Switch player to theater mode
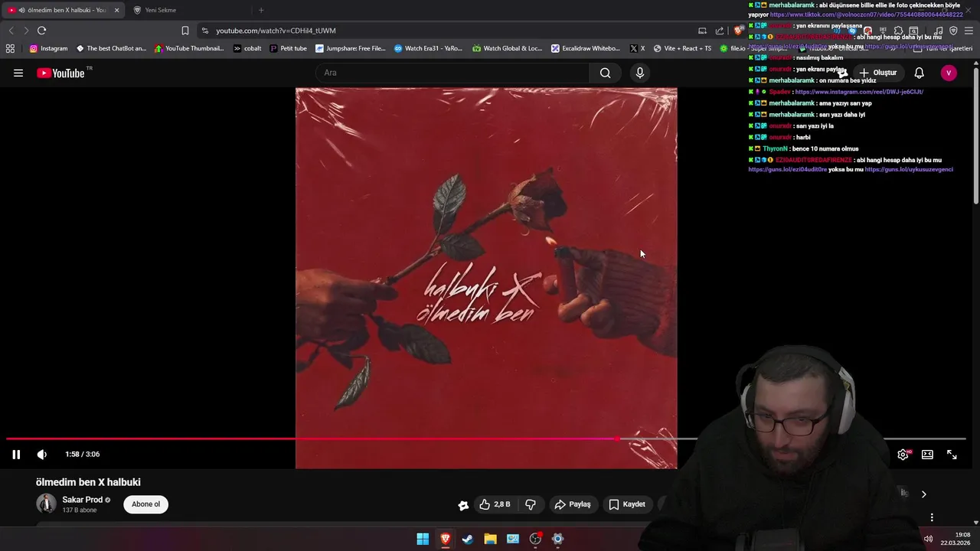Image resolution: width=980 pixels, height=551 pixels. pyautogui.click(x=927, y=455)
